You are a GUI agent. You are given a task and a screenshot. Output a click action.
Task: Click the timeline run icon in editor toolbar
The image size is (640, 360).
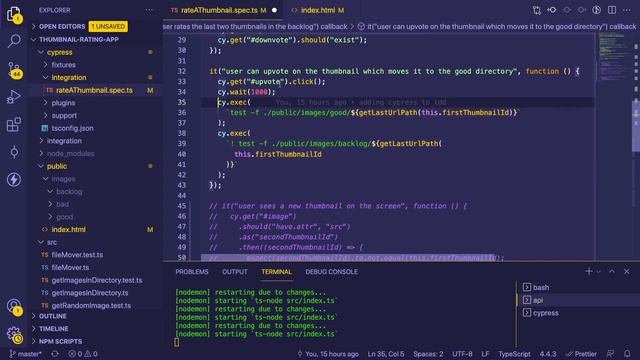pos(597,10)
